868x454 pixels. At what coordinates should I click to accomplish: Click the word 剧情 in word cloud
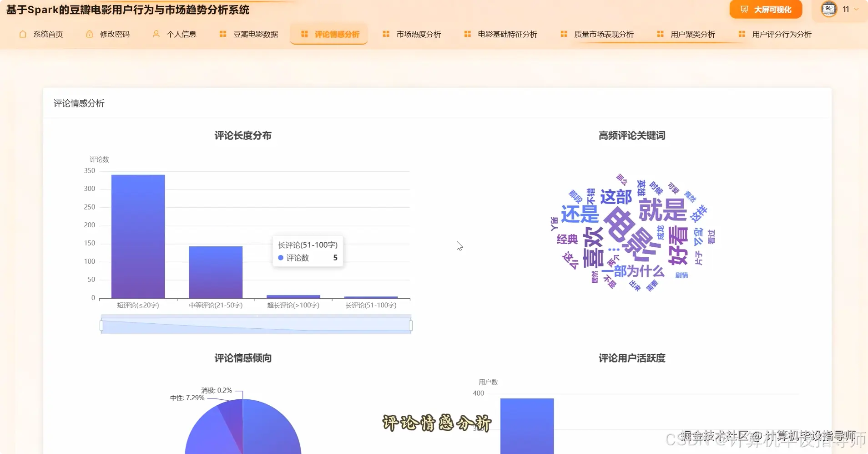point(681,275)
